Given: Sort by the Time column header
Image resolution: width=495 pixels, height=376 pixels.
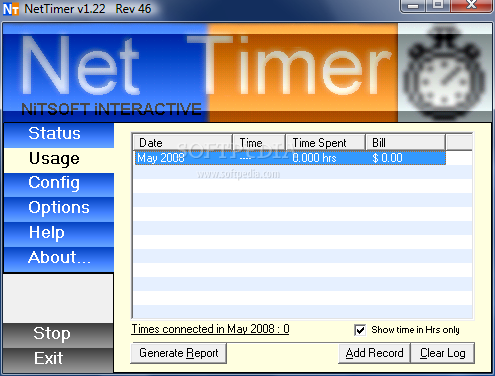Looking at the screenshot, I should (259, 143).
